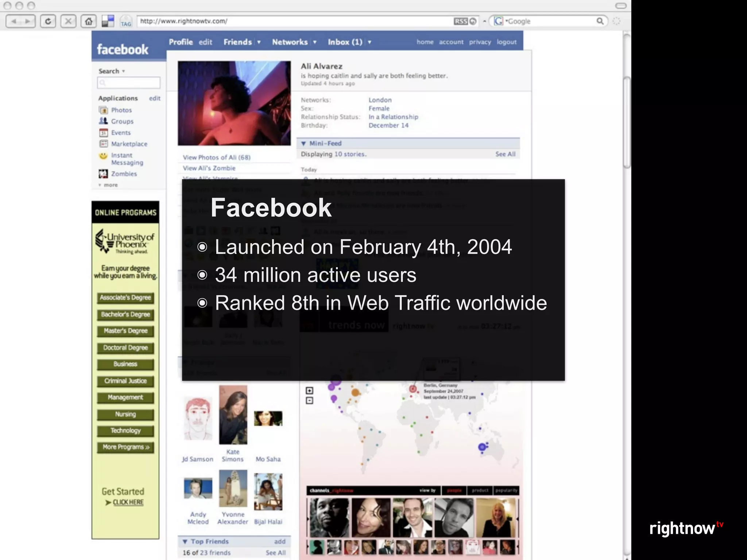
Task: Open the Marketplace application icon
Action: [104, 144]
